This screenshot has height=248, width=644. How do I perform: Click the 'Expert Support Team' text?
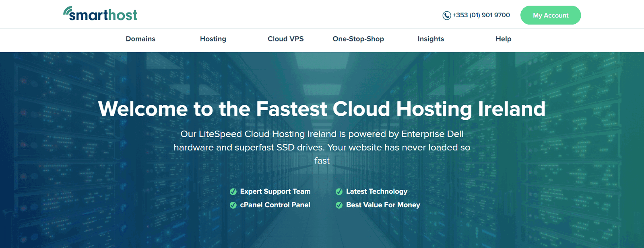pos(275,191)
